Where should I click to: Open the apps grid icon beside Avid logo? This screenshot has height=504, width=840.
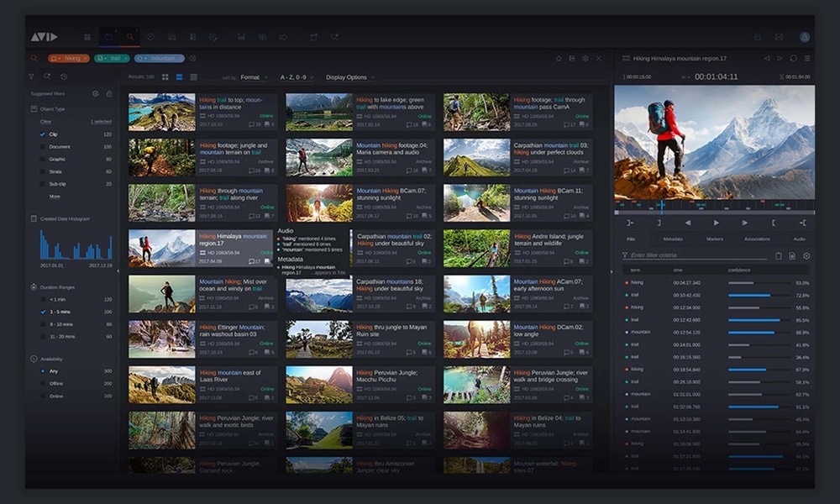point(87,37)
